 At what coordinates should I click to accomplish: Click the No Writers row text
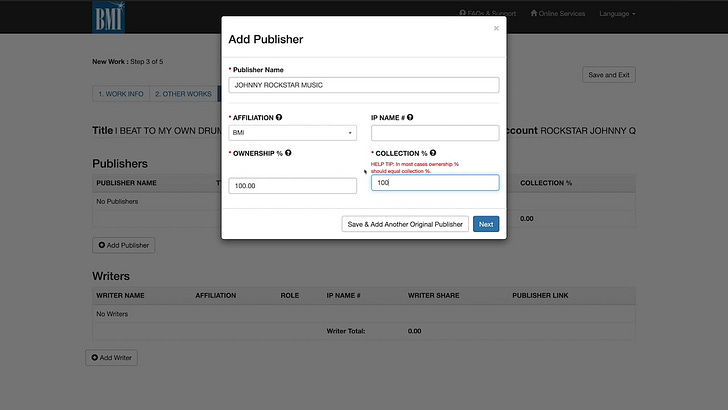(x=112, y=314)
